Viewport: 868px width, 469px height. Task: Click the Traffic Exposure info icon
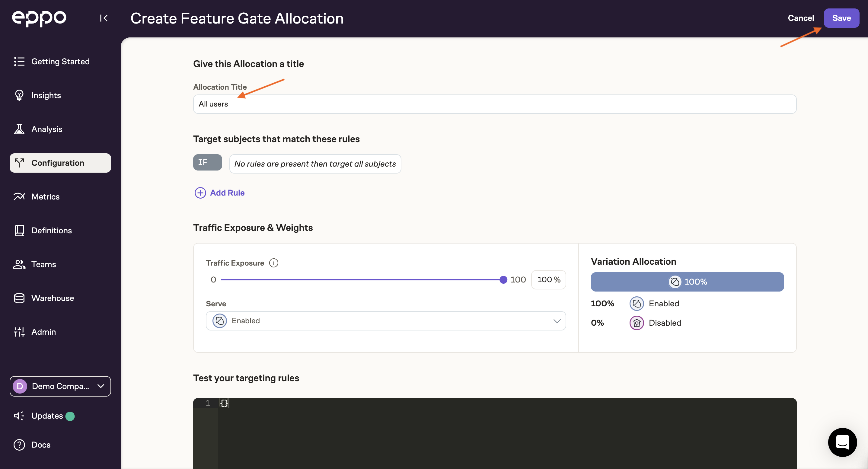click(274, 263)
